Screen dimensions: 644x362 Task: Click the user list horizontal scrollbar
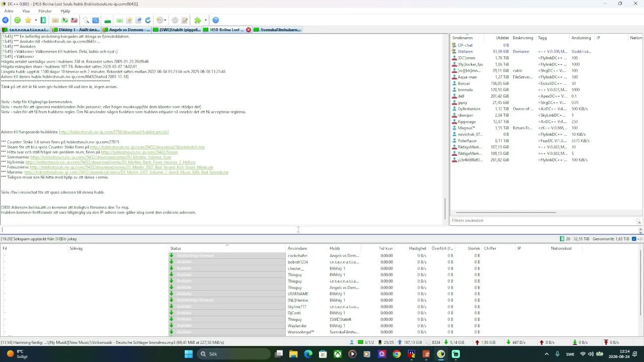506,212
